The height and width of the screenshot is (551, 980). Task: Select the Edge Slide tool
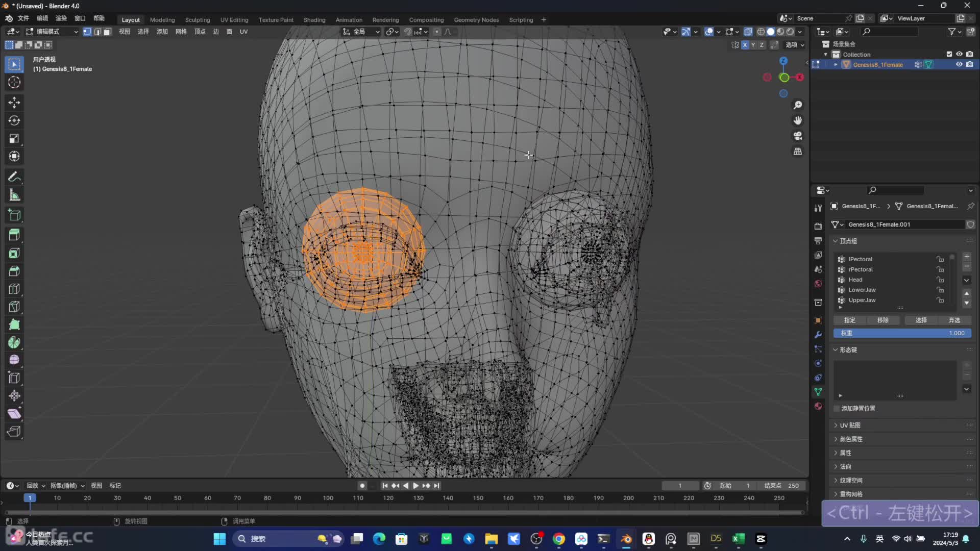click(14, 378)
